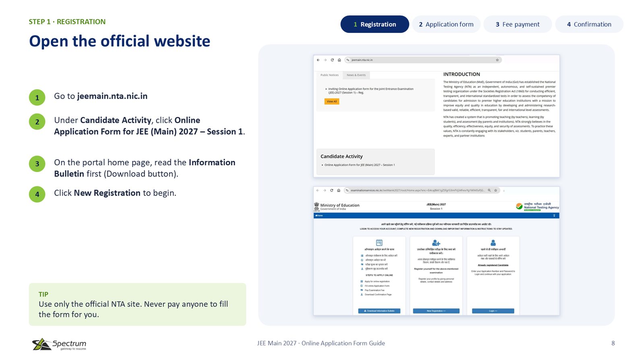Image resolution: width=644 pixels, height=362 pixels.
Task: Click the Candidate Activity heading in browser
Action: coord(342,156)
